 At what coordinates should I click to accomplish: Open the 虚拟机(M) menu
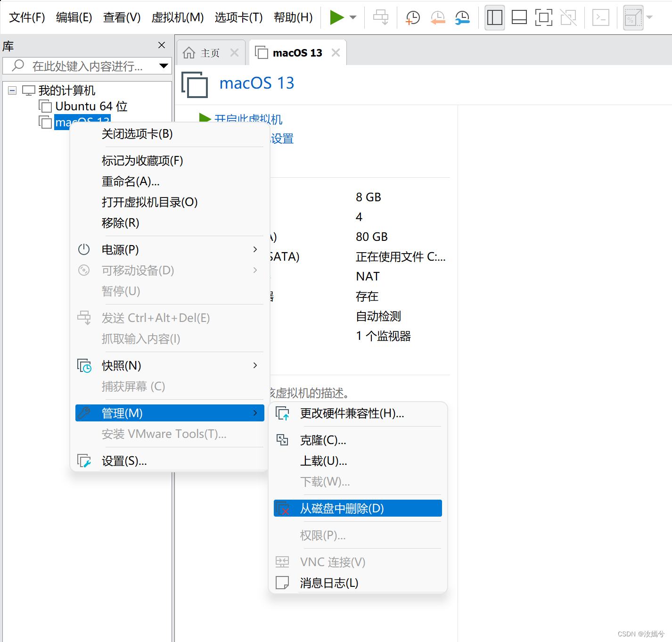click(178, 17)
